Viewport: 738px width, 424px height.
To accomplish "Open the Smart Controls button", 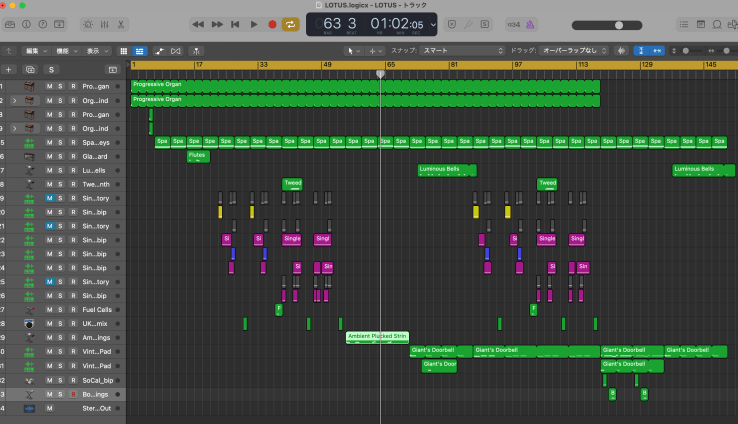I will [86, 24].
